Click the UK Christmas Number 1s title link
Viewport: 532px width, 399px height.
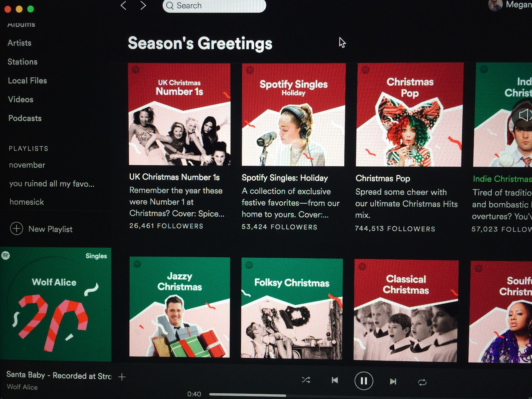pyautogui.click(x=175, y=177)
